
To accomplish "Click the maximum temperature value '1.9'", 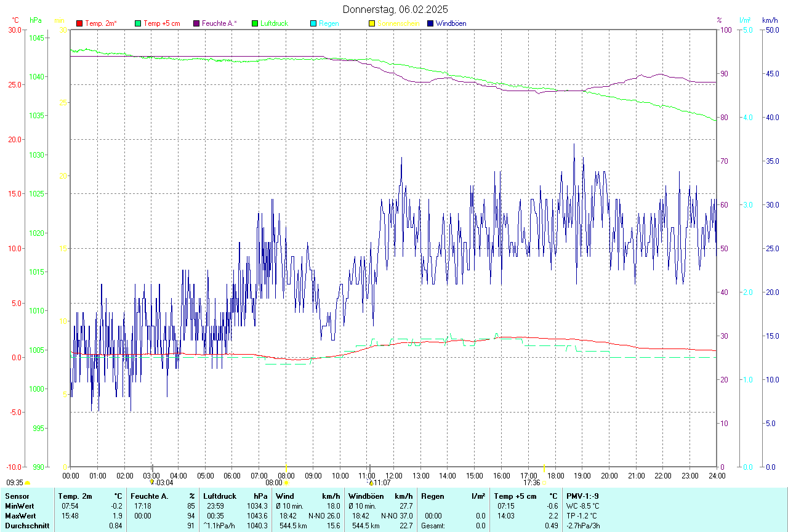I will (x=118, y=516).
